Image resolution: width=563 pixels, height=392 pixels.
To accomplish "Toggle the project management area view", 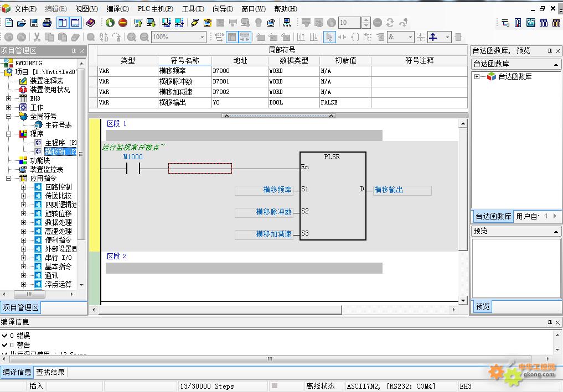I will coord(63,23).
